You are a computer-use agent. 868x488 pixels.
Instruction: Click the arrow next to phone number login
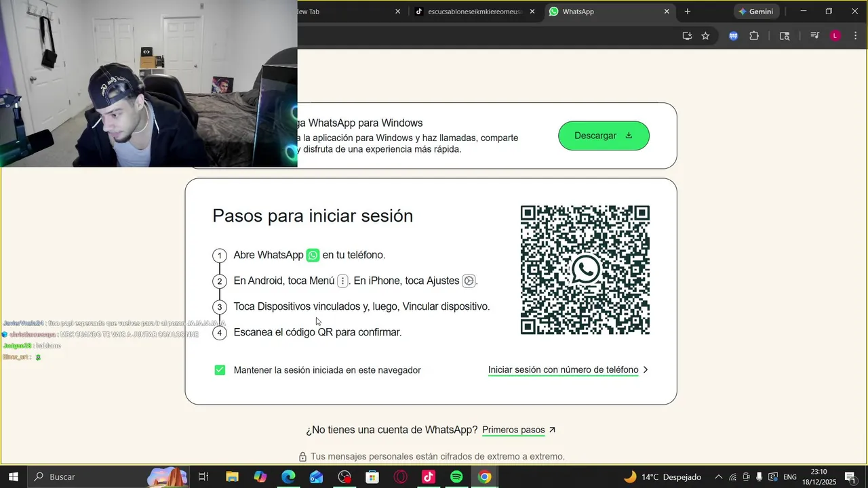point(646,370)
